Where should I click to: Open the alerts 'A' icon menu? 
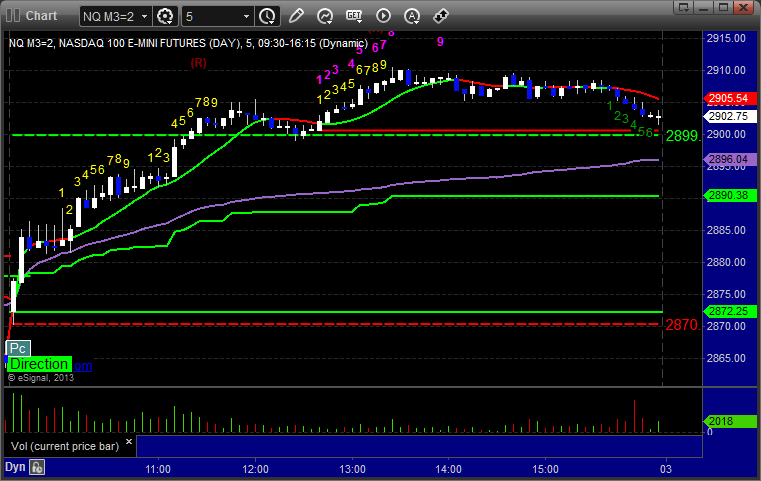(412, 17)
